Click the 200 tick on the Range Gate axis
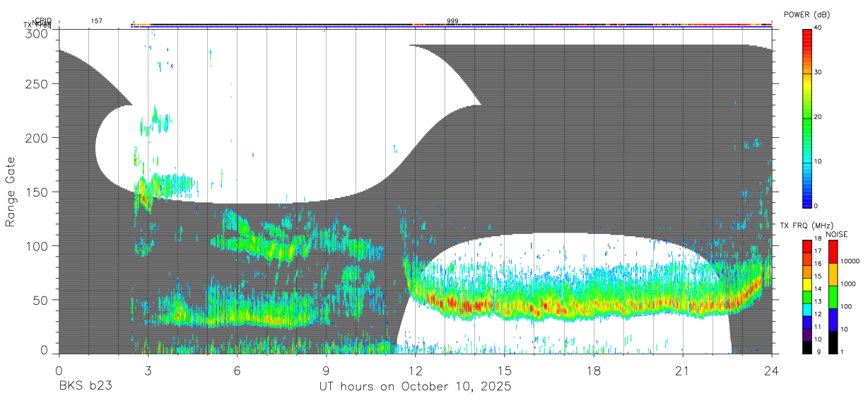 click(37, 137)
